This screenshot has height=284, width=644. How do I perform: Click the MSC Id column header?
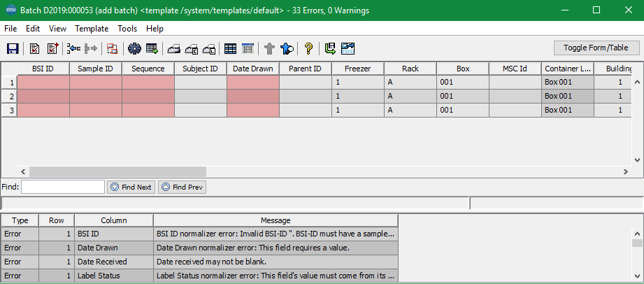tap(515, 69)
